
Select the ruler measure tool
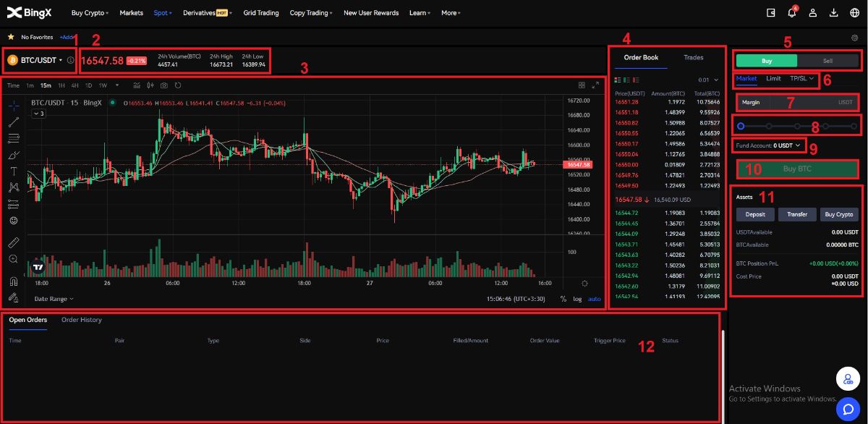pos(14,242)
